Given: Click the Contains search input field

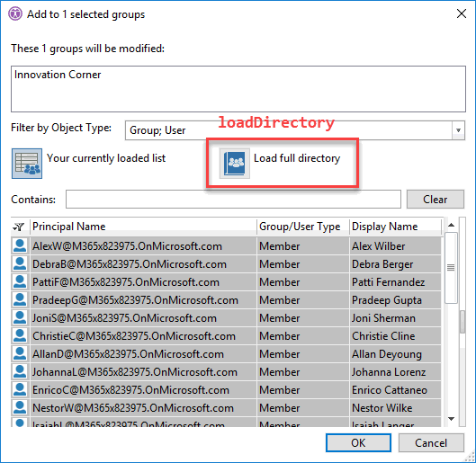Looking at the screenshot, I should point(233,200).
